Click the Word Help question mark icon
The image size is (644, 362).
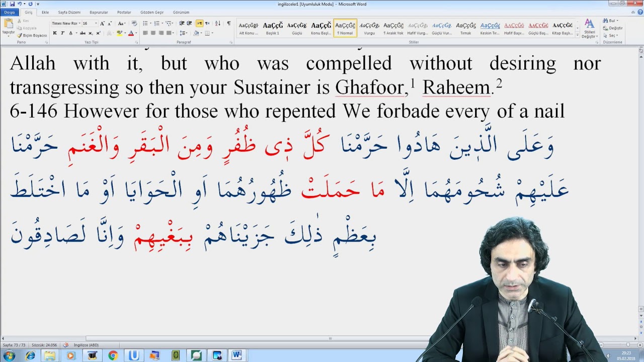[x=640, y=12]
